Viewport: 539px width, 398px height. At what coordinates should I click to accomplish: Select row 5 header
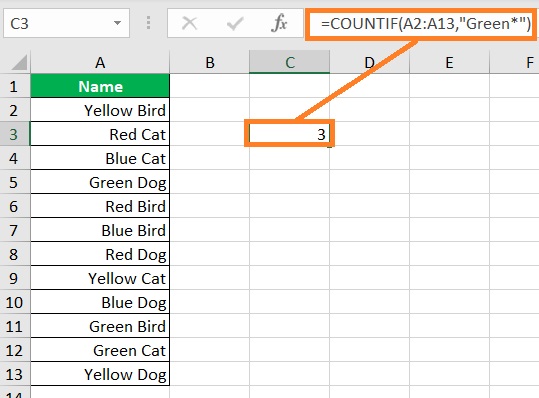coord(15,182)
